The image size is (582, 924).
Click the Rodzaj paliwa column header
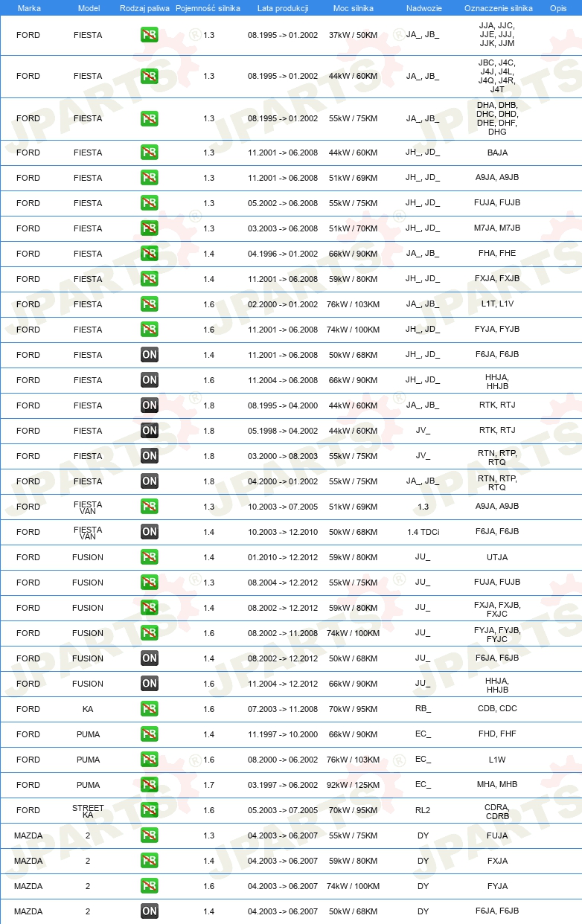(x=144, y=8)
